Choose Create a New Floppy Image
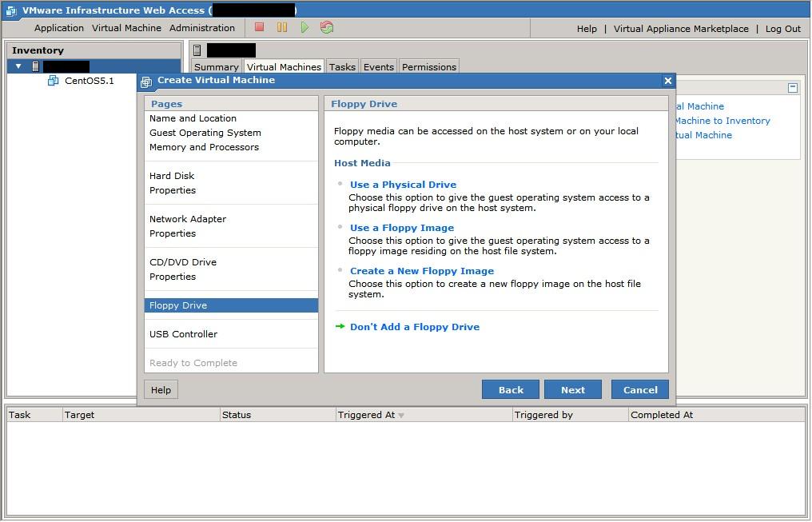The image size is (812, 522). click(x=422, y=271)
